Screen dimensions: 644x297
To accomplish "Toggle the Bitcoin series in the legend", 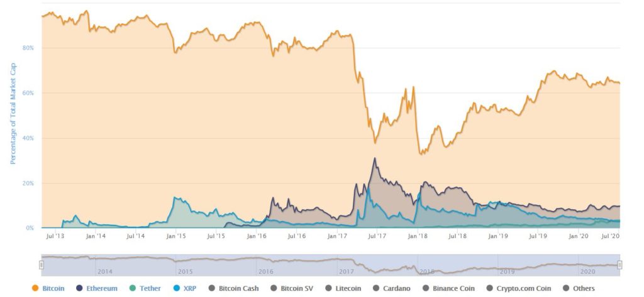I will (x=53, y=288).
